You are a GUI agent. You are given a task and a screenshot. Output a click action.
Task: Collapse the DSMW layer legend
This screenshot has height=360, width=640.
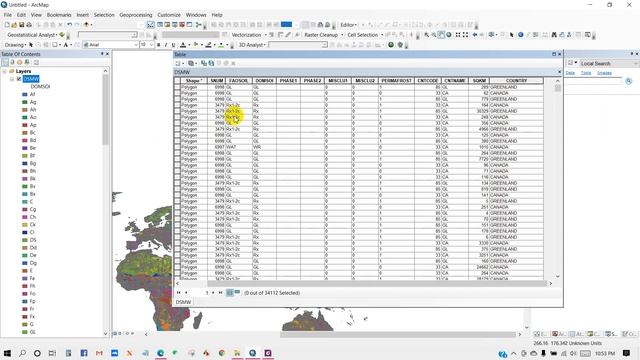12,79
